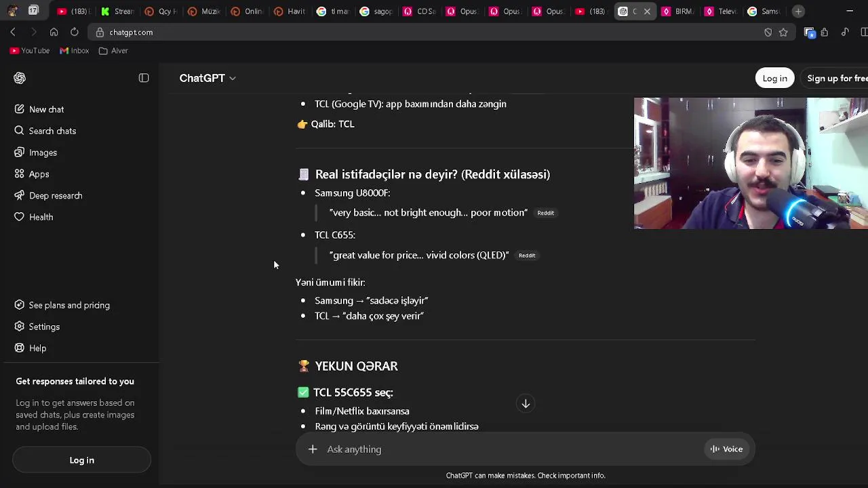Image resolution: width=868 pixels, height=488 pixels.
Task: Open the Reddit source for TCL C655 quote
Action: (527, 256)
